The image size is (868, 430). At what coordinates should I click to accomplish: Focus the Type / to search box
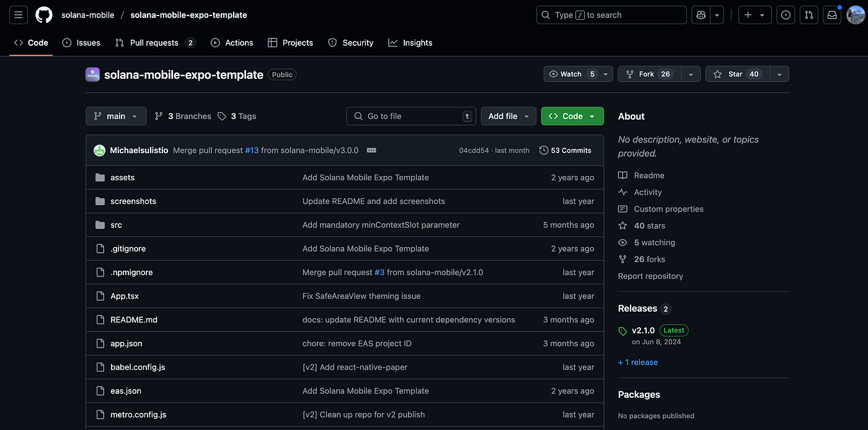click(611, 15)
